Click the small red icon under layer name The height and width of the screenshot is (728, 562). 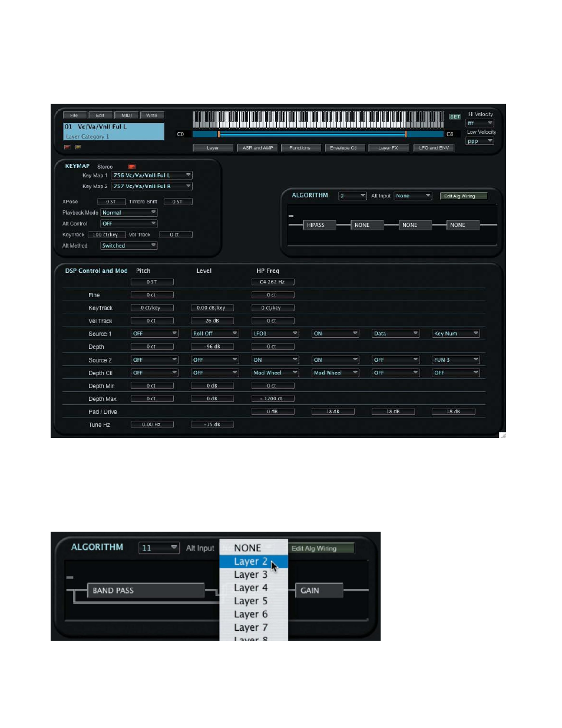tap(67, 147)
